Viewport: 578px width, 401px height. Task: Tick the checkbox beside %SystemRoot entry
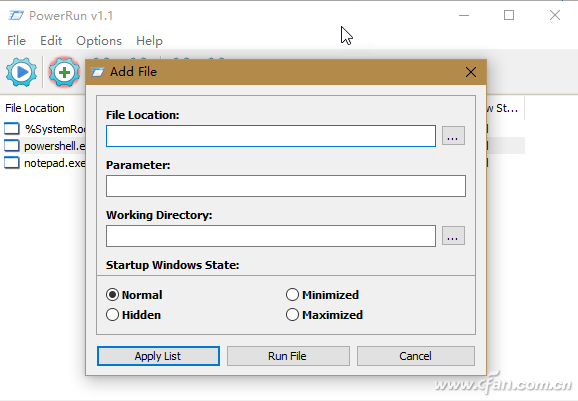(12, 129)
